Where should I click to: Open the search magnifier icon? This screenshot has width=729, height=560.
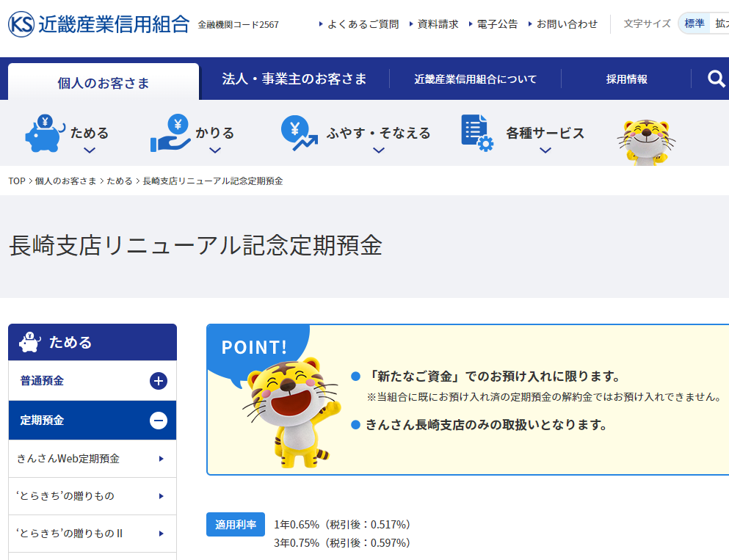tap(716, 79)
